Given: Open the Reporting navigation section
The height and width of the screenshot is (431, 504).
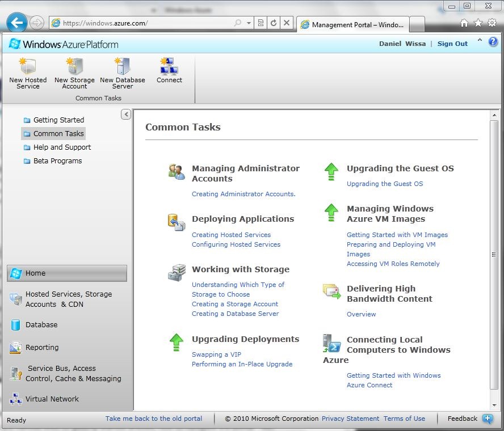Looking at the screenshot, I should (67, 348).
